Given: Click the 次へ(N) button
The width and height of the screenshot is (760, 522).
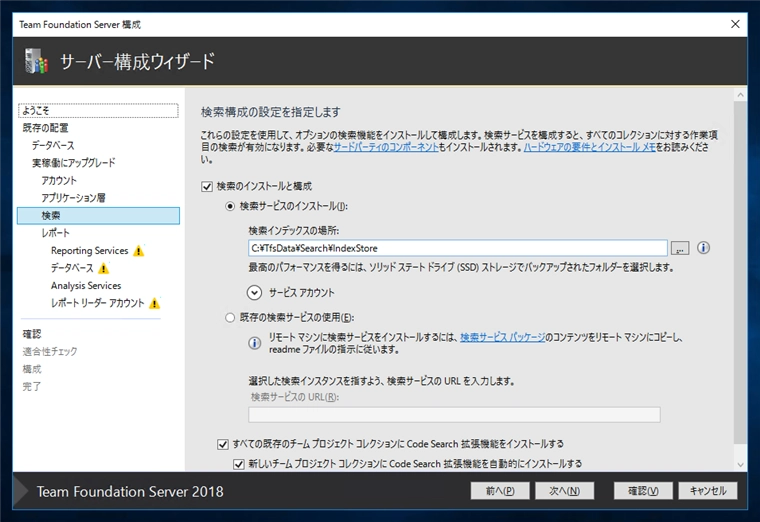Looking at the screenshot, I should (564, 491).
